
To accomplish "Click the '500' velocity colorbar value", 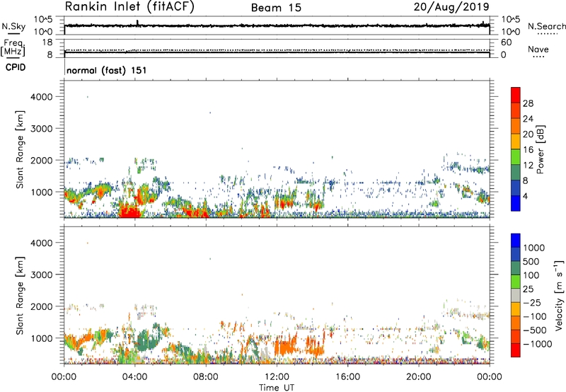I will 532,261.
